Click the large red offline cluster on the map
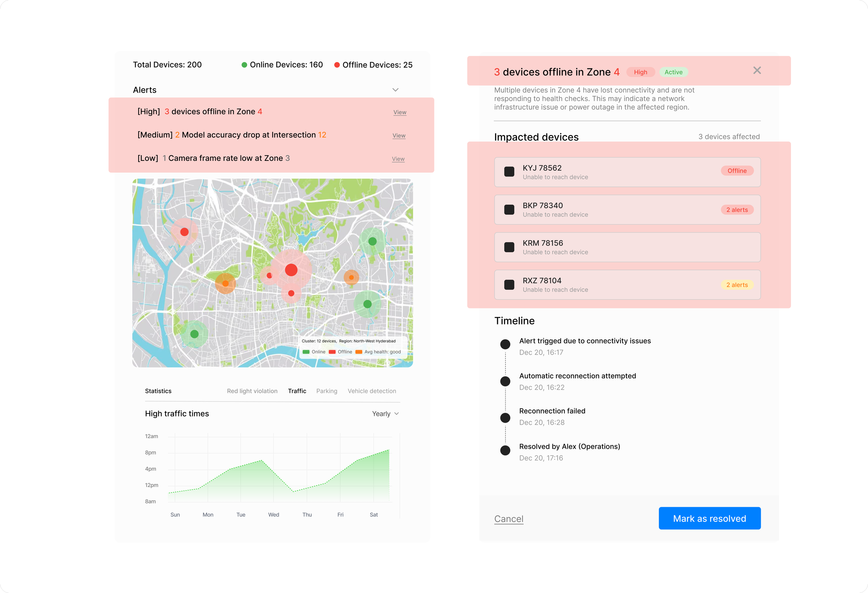 291,270
